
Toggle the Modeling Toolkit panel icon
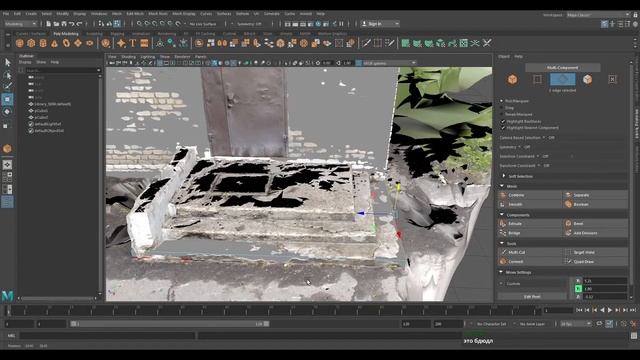604,24
